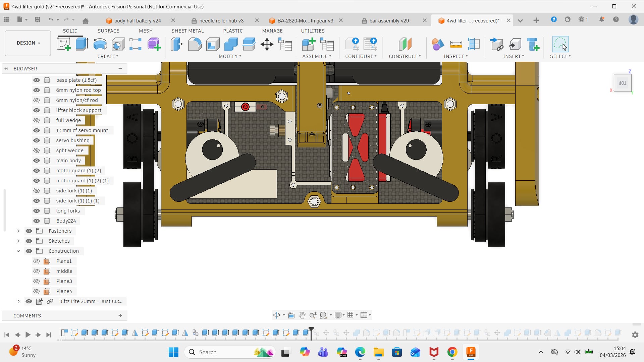Click the Fillet tool in Modify
The width and height of the screenshot is (644, 362).
[x=195, y=44]
